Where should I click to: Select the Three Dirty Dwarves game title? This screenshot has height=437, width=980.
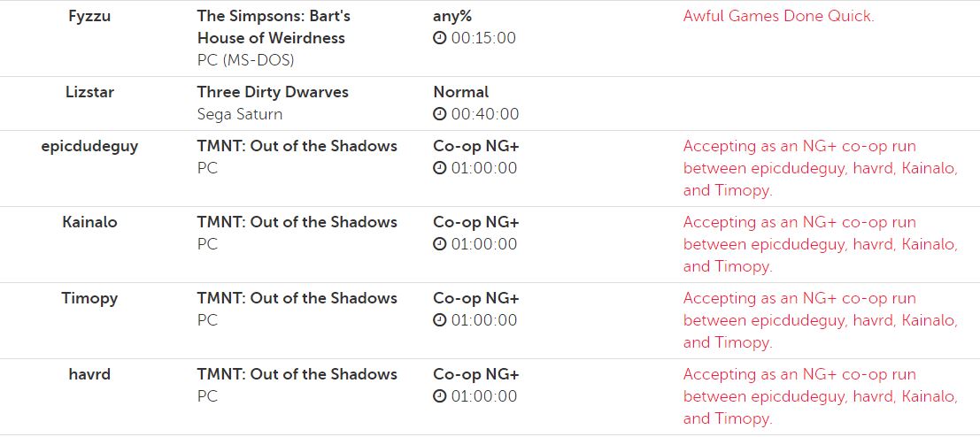[x=273, y=92]
